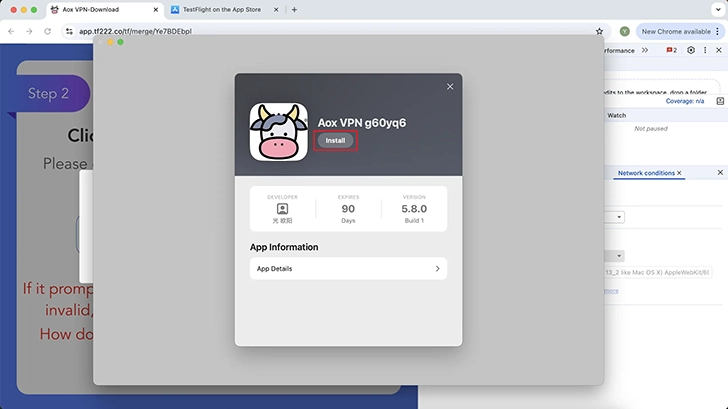Reload the page
Screen dimensions: 728x409
coord(47,31)
